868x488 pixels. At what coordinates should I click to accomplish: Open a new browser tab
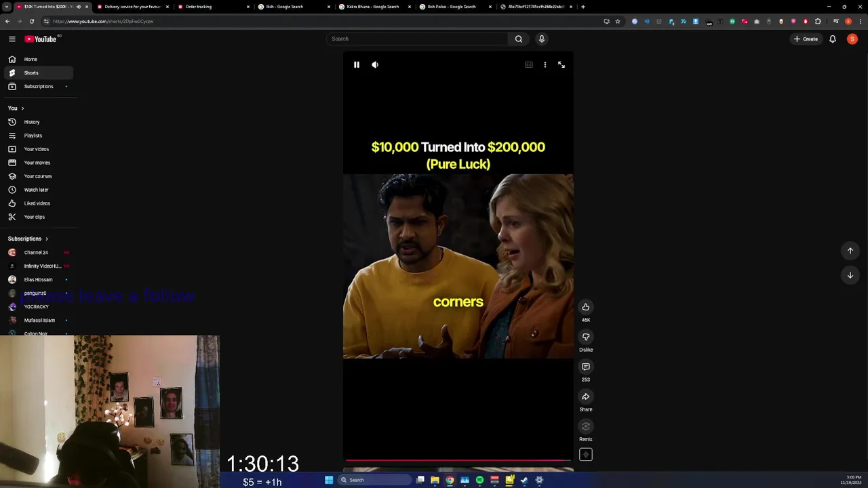click(x=583, y=7)
